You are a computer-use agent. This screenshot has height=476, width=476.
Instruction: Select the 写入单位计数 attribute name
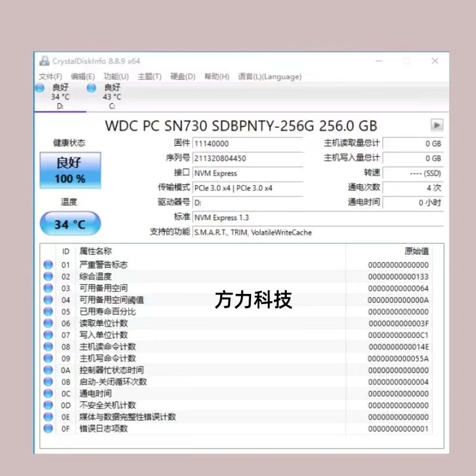pos(103,335)
